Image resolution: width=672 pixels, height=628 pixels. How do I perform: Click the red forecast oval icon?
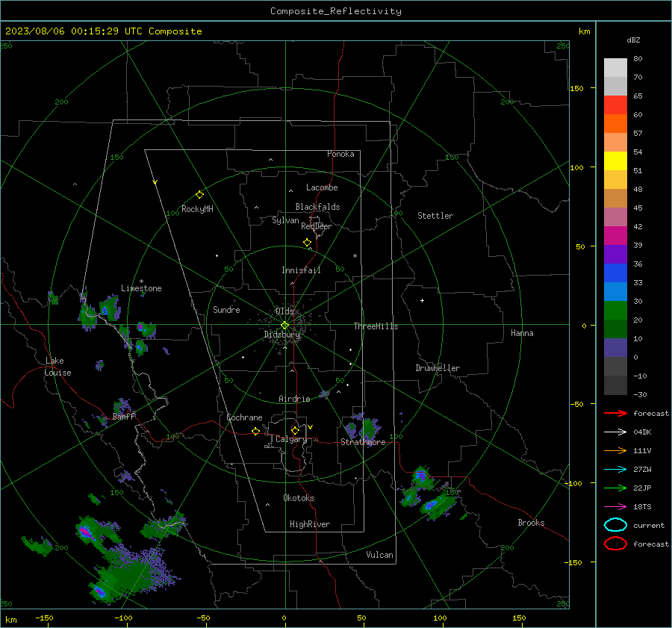pos(615,544)
